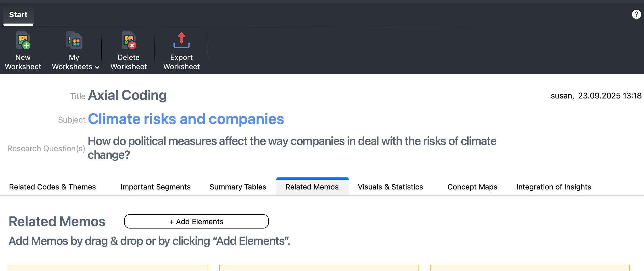The height and width of the screenshot is (271, 644).
Task: Click the Export Worksheet icon
Action: (181, 41)
